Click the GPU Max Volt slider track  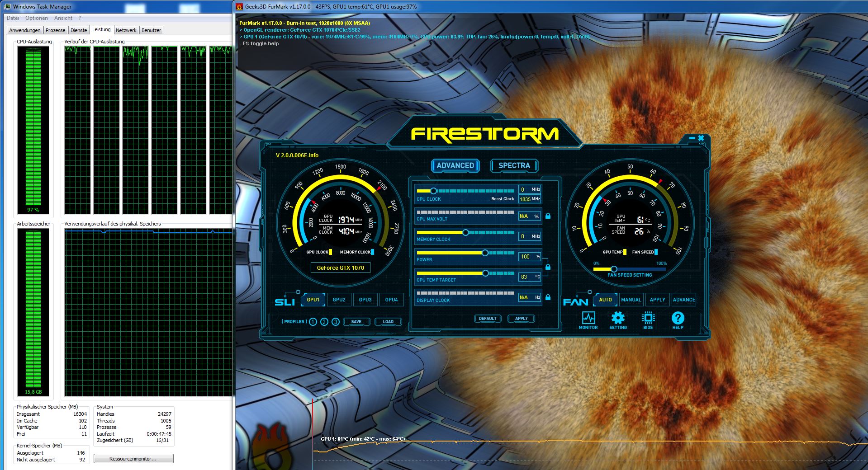465,212
